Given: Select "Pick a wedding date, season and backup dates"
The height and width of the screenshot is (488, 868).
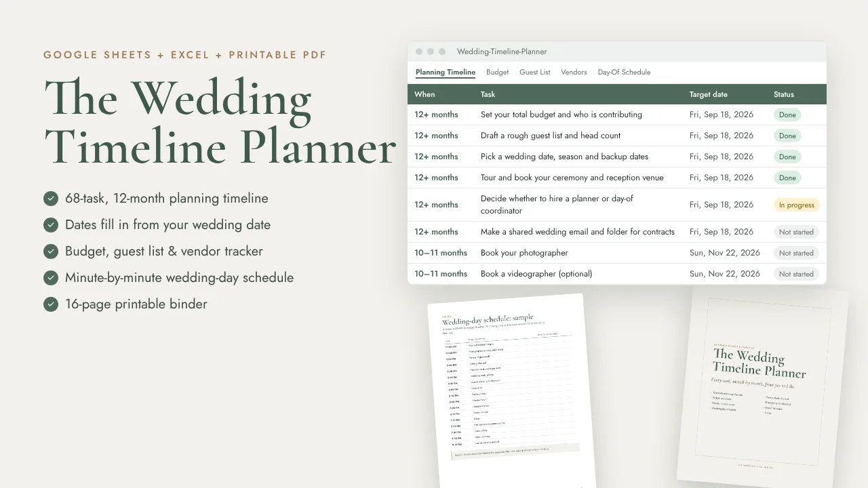Looking at the screenshot, I should [564, 157].
